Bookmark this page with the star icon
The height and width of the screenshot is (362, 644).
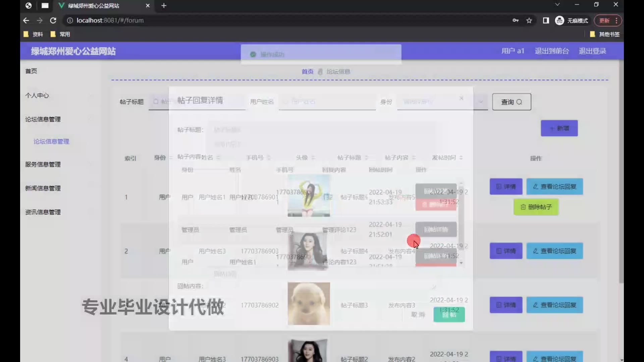tap(529, 20)
